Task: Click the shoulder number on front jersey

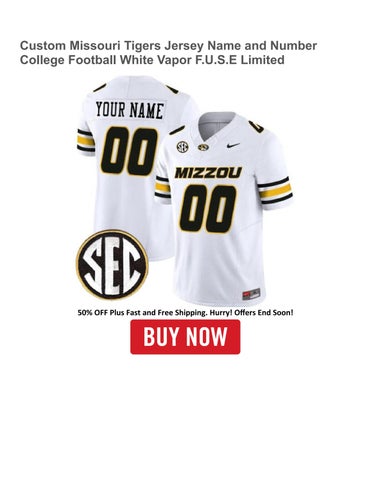Action: [256, 127]
